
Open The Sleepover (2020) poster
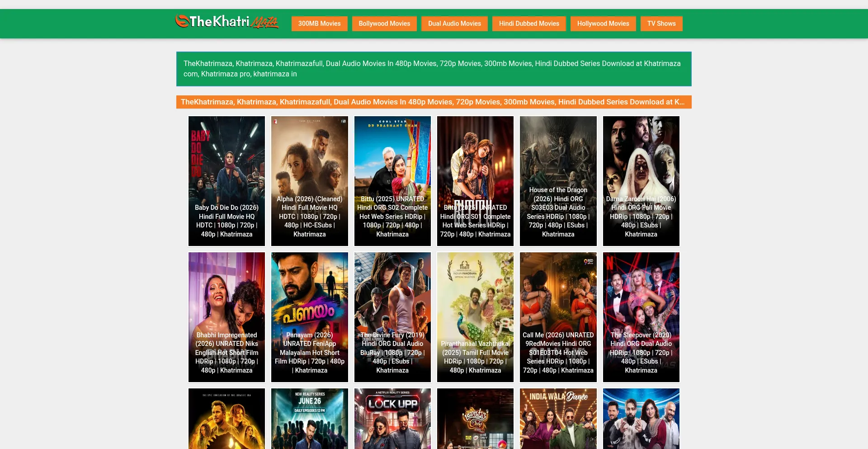pos(641,317)
